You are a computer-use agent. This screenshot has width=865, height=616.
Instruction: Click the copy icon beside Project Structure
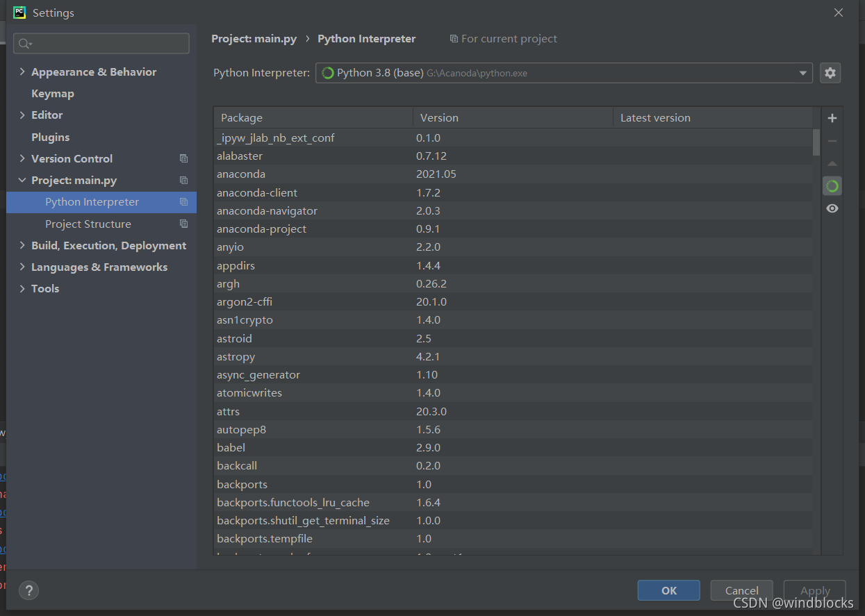[183, 224]
